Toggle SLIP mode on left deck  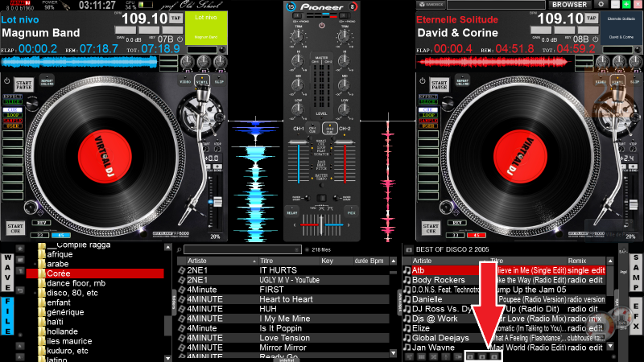pyautogui.click(x=219, y=81)
